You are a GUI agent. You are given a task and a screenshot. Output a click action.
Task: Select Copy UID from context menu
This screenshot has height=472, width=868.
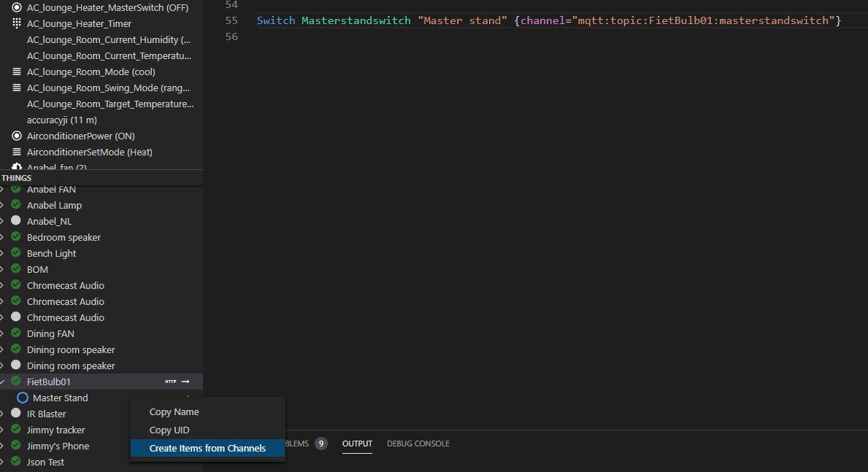(x=169, y=430)
